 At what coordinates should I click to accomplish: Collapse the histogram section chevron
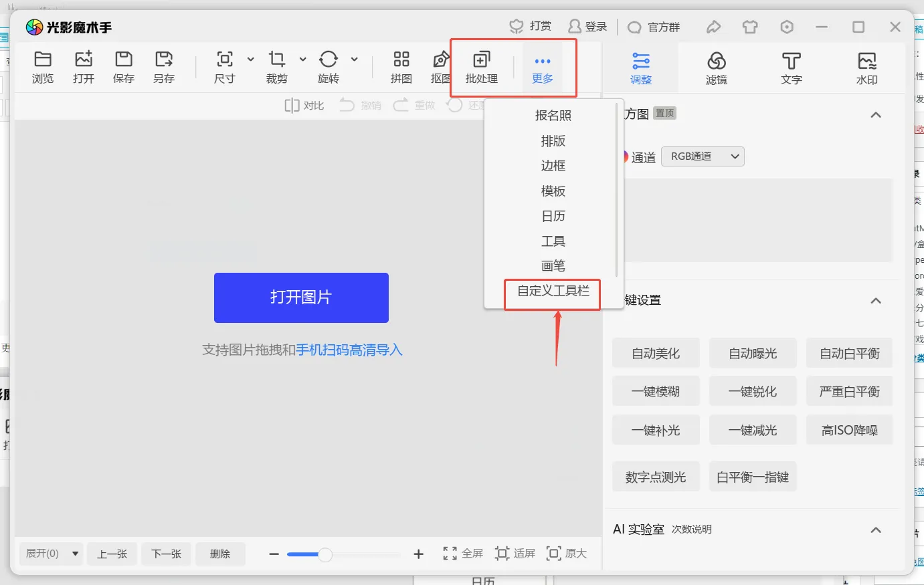pos(876,115)
